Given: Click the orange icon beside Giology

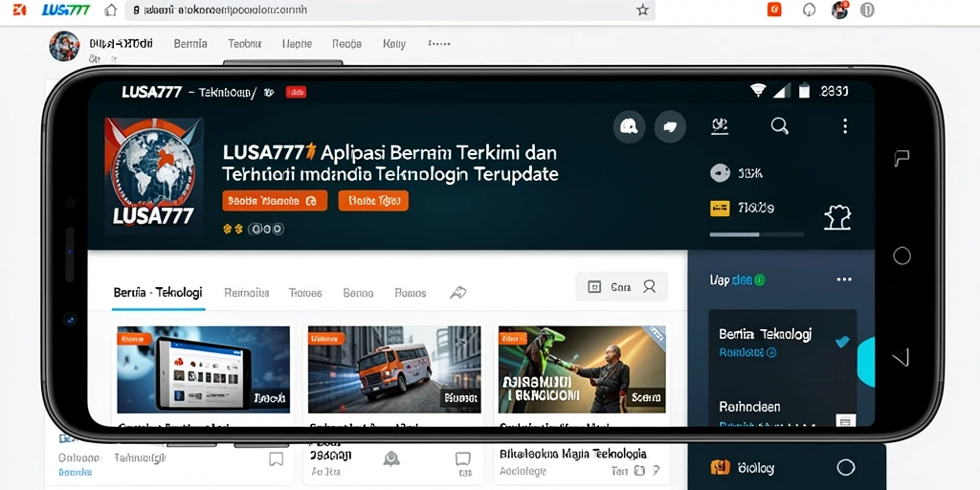Looking at the screenshot, I should [721, 467].
